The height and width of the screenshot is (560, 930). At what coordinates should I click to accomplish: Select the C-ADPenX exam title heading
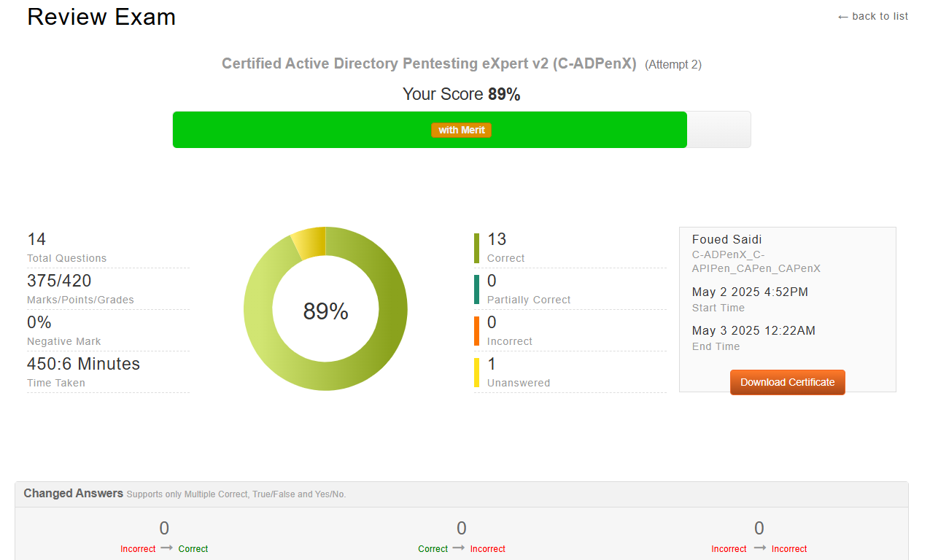[x=429, y=63]
